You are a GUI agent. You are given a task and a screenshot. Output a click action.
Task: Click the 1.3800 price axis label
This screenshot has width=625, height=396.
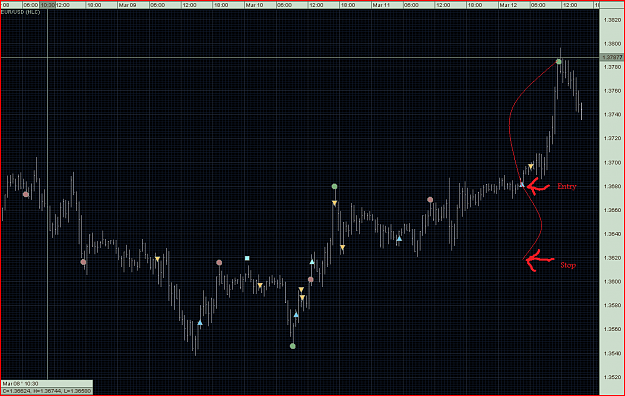(x=612, y=43)
